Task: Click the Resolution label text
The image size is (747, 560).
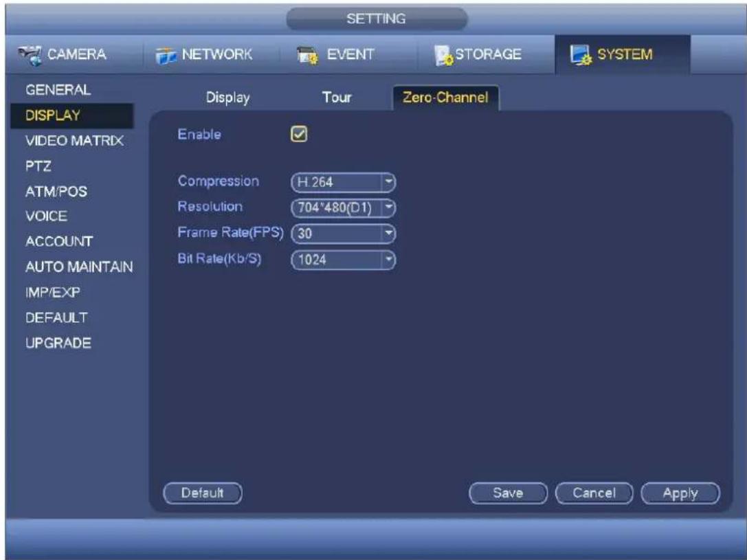Action: point(210,207)
